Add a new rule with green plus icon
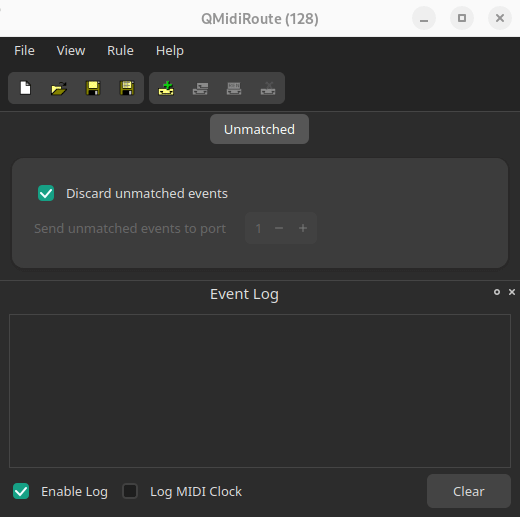 pyautogui.click(x=166, y=88)
